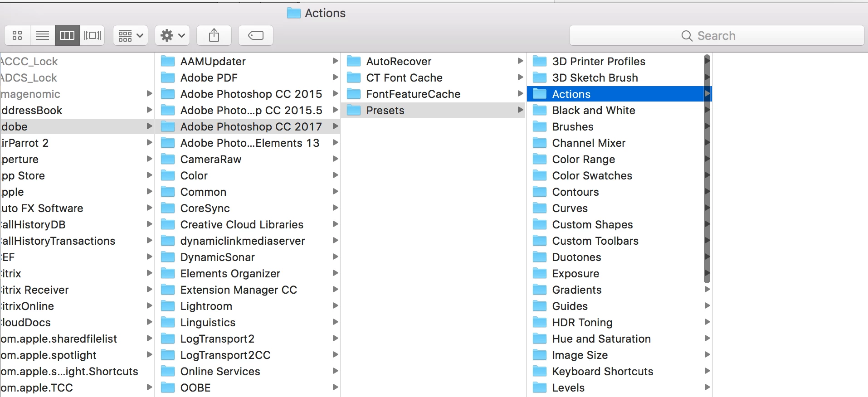This screenshot has width=868, height=397.
Task: Click the FontFeatureCache folder icon
Action: coord(354,94)
